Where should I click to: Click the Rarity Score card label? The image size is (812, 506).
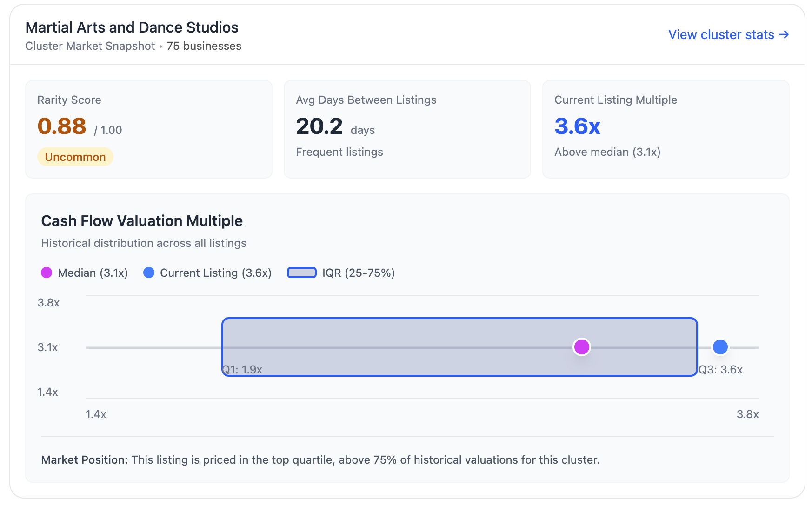(x=69, y=100)
